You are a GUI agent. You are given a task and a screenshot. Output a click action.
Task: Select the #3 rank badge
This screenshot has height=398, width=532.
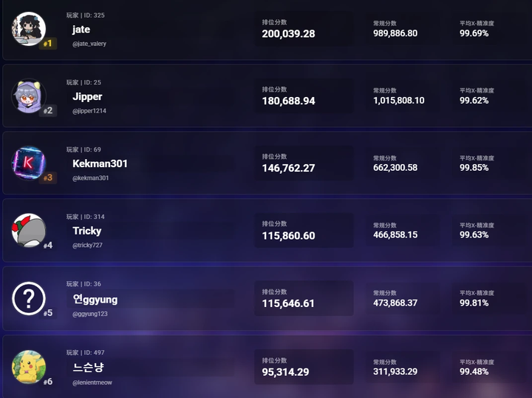(x=48, y=178)
